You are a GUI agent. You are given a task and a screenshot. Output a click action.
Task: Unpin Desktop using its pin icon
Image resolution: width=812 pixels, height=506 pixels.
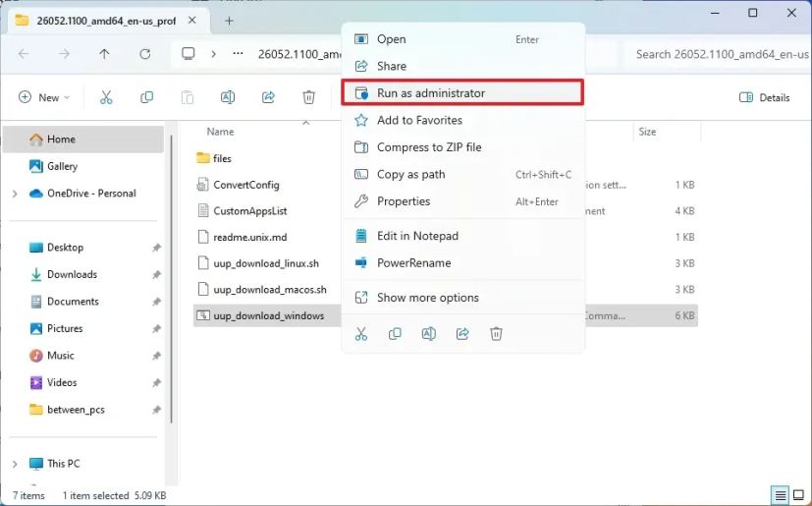156,248
